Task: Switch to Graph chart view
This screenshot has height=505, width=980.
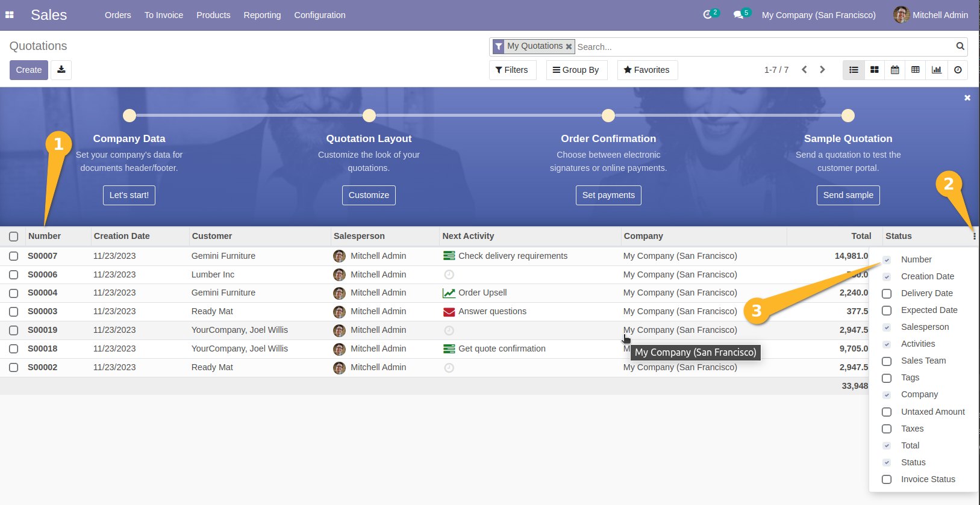Action: point(937,70)
